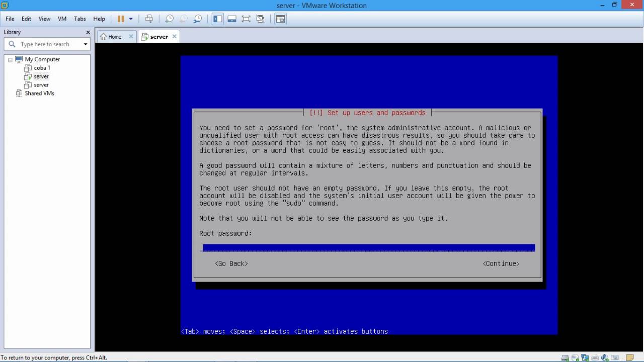Open the File menu
Image resolution: width=644 pixels, height=362 pixels.
click(x=10, y=19)
